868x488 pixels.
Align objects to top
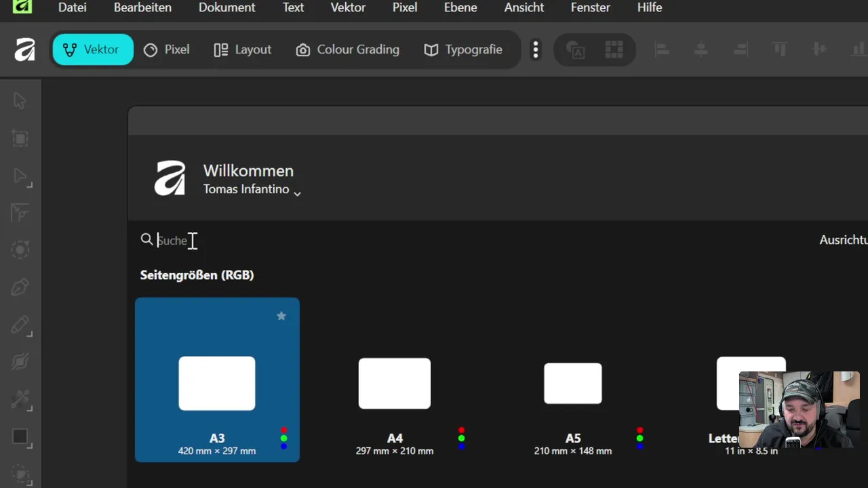click(x=780, y=49)
